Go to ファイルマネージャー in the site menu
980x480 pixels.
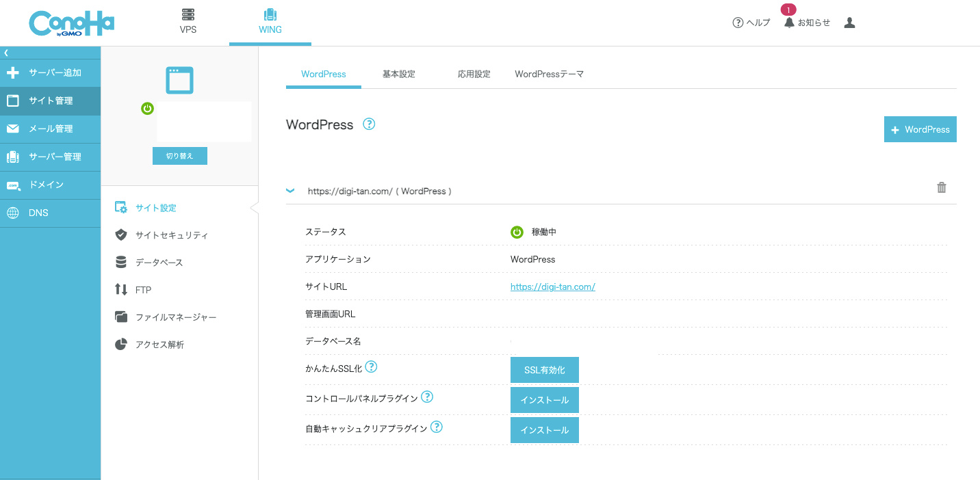[175, 317]
